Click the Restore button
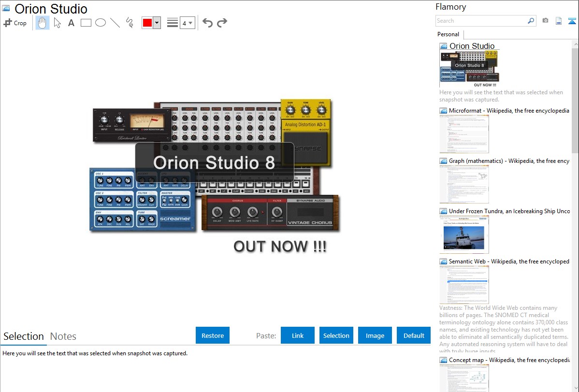579x392 pixels. point(213,335)
